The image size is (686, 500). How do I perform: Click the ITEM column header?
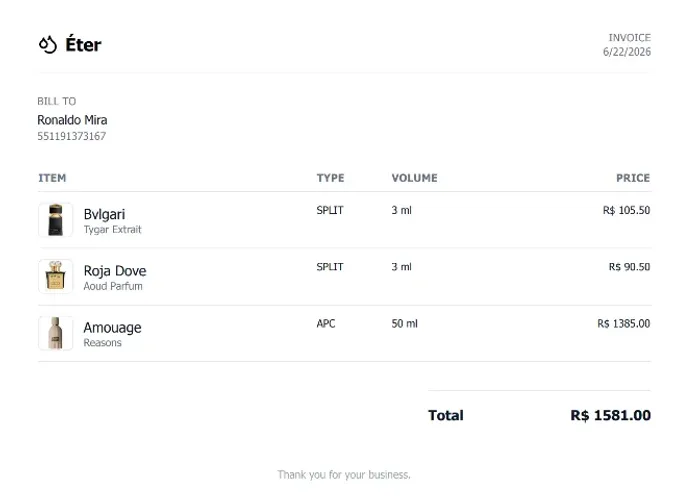coord(52,178)
